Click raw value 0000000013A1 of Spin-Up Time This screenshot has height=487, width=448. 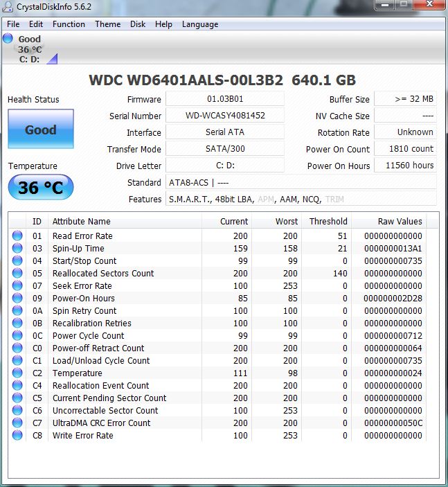tap(393, 249)
